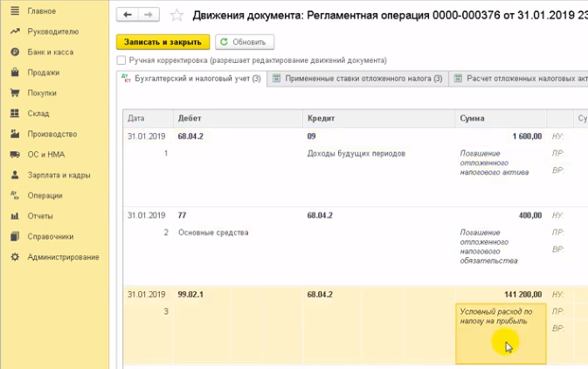The height and width of the screenshot is (369, 588).
Task: Open the Продажи shopping bag icon
Action: click(x=15, y=73)
